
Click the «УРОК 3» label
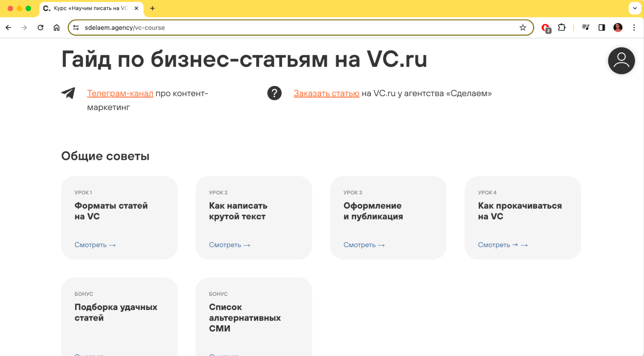353,193
